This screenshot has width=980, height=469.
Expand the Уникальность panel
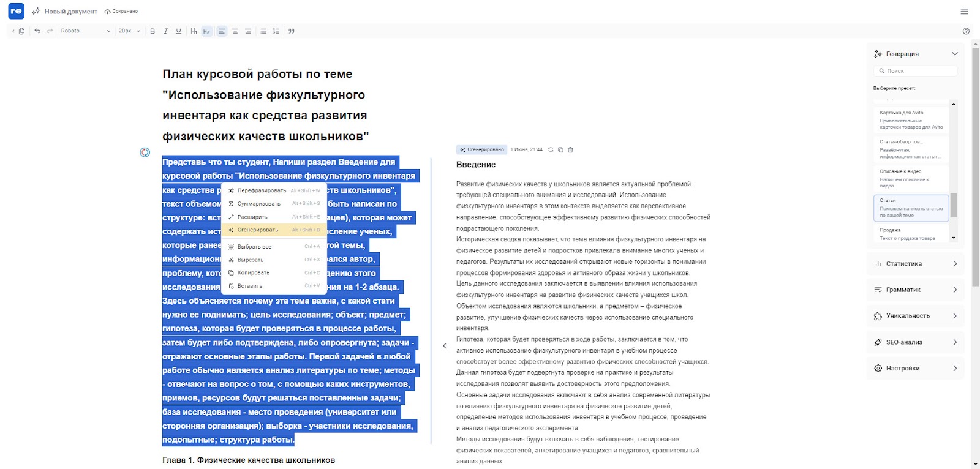point(916,316)
